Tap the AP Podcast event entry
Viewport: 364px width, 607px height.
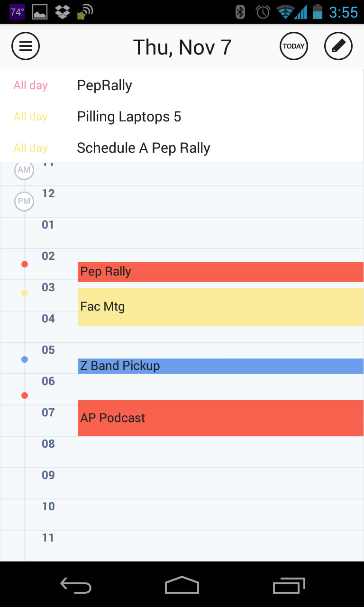[x=190, y=418]
